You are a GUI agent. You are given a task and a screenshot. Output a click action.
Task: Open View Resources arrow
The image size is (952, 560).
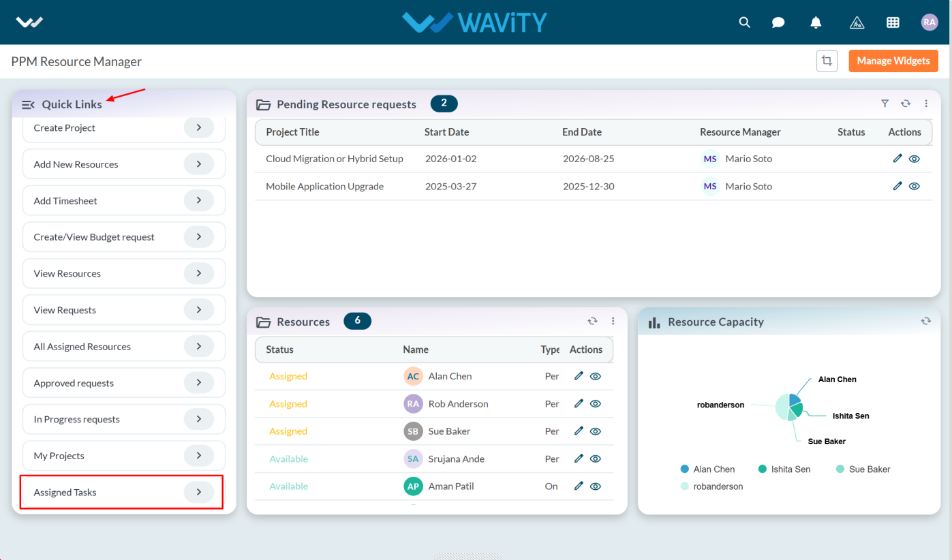tap(199, 273)
